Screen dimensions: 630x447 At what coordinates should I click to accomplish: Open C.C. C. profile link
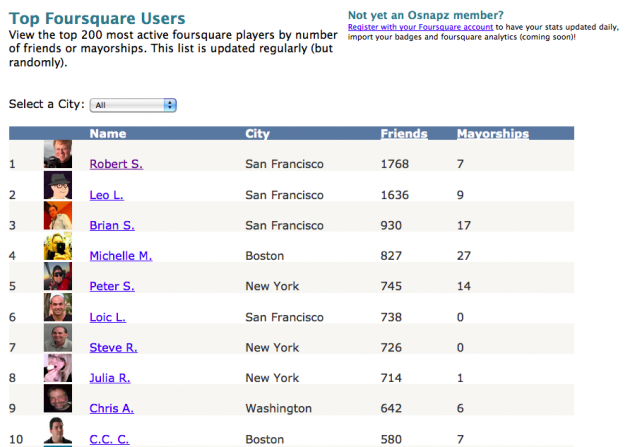[111, 439]
